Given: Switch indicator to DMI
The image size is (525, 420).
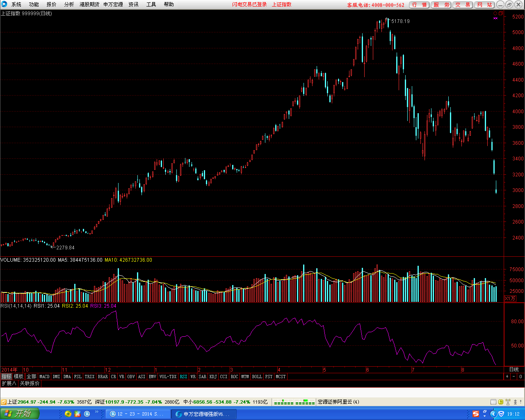Looking at the screenshot, I should [x=56, y=377].
